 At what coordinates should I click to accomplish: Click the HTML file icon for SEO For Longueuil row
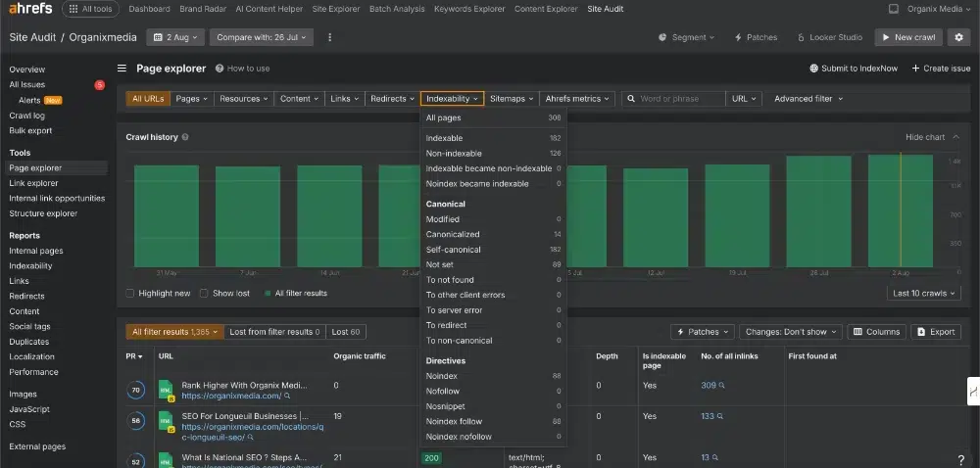point(166,421)
